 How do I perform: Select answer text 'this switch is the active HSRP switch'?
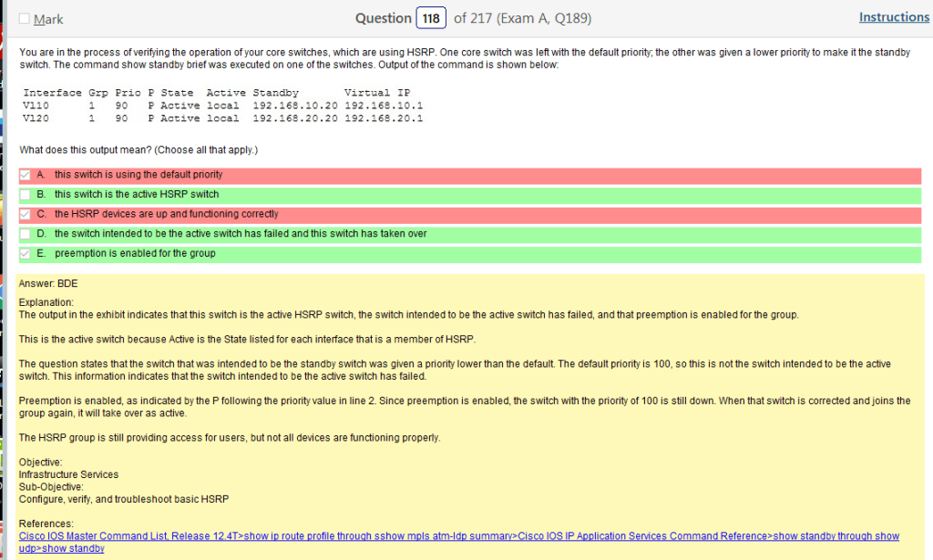tap(137, 194)
